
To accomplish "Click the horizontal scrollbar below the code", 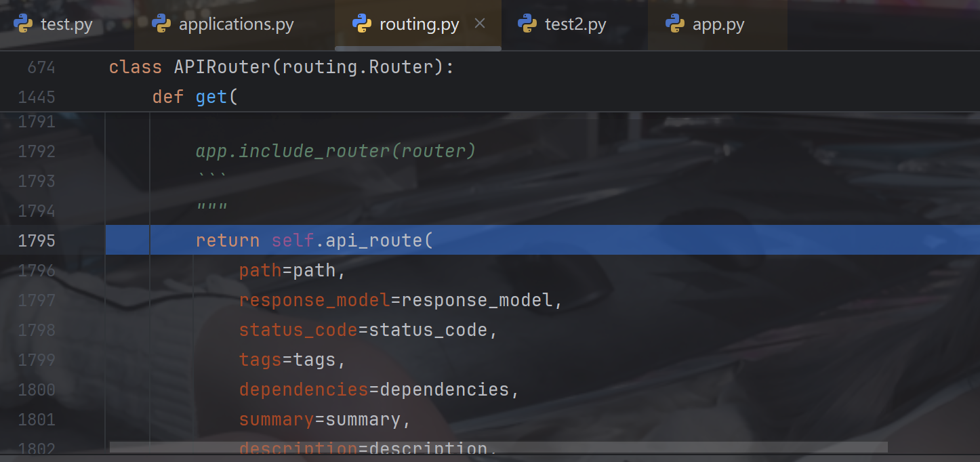I will [498, 447].
